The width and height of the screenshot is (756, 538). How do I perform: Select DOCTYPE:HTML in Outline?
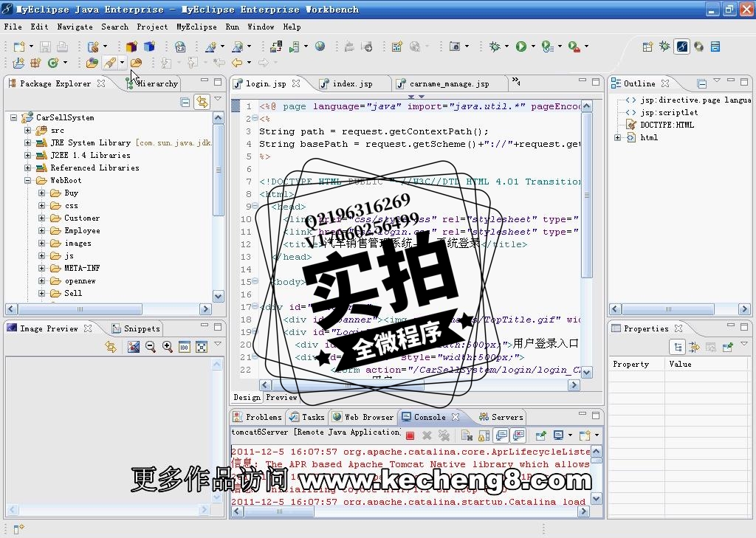click(x=667, y=125)
